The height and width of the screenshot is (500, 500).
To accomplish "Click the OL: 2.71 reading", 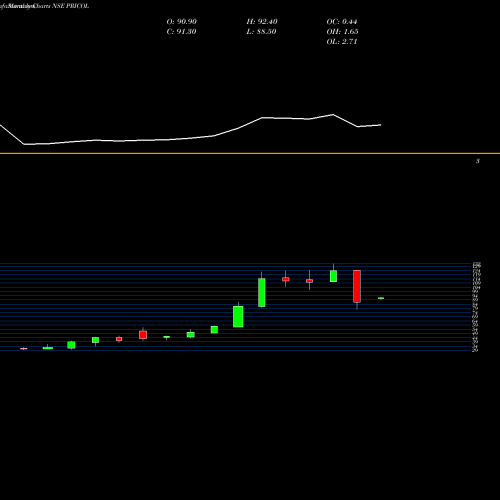I will click(x=342, y=42).
